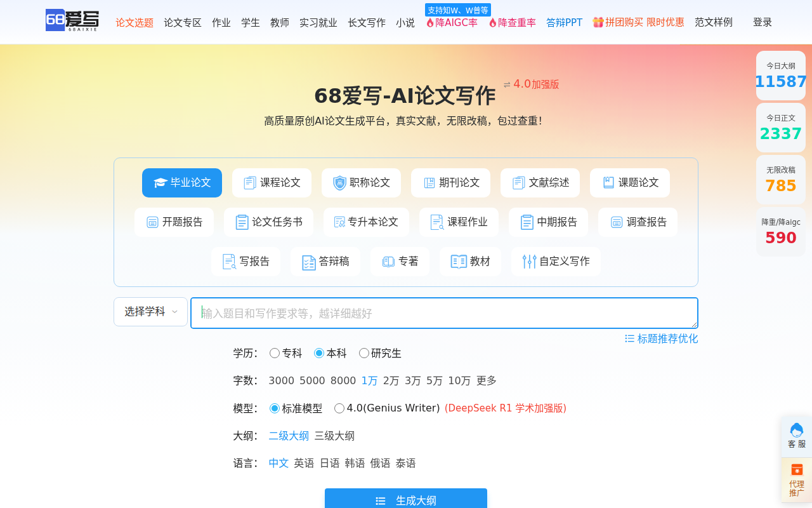Click the 论文任务书 clipboard icon

(x=242, y=222)
